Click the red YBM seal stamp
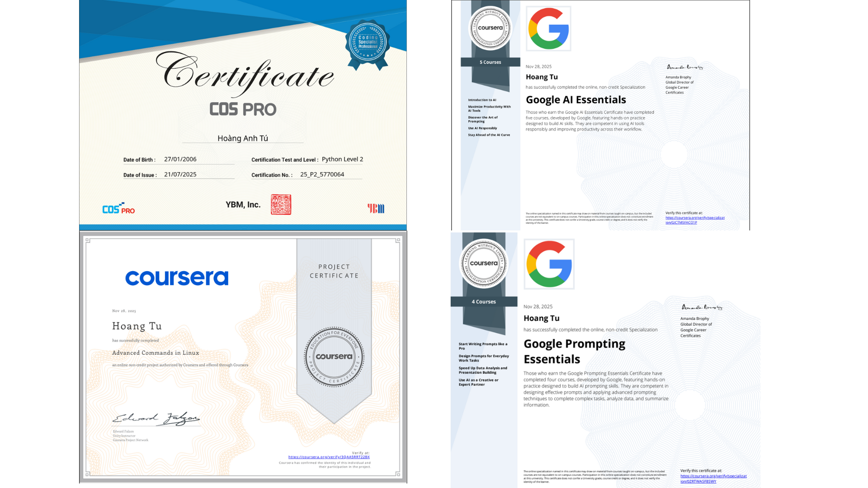The height and width of the screenshot is (488, 868). point(281,205)
